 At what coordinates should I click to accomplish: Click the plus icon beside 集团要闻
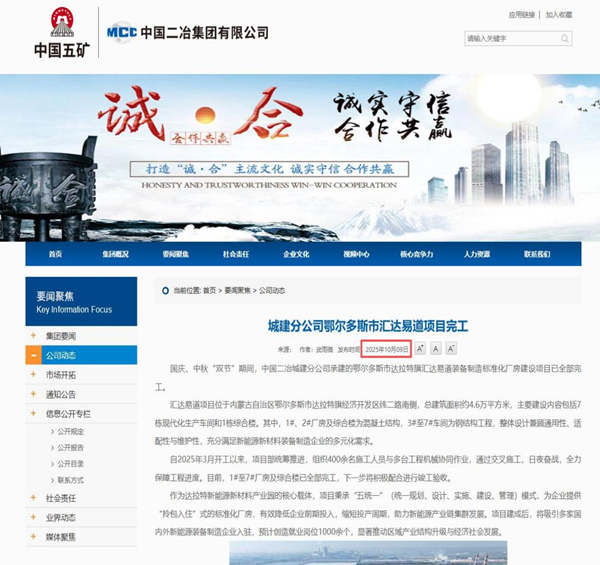33,336
